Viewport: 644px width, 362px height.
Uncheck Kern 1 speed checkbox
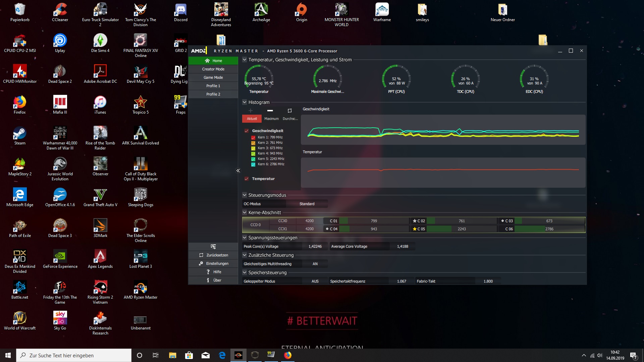(253, 137)
